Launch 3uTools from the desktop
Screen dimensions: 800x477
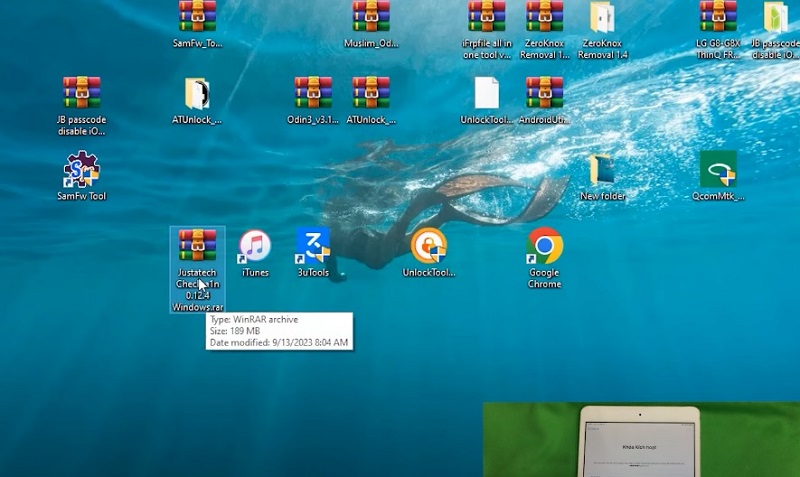(x=313, y=247)
